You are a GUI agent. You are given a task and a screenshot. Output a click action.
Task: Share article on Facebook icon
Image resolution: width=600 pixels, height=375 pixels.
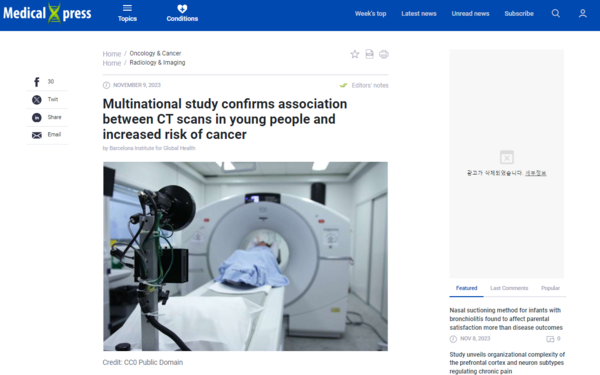(x=37, y=82)
